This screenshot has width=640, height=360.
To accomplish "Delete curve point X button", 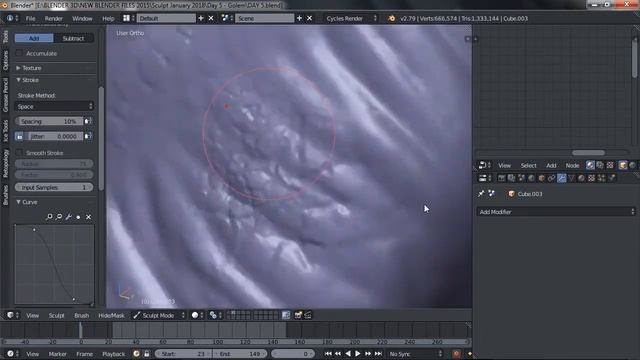I will pyautogui.click(x=89, y=217).
